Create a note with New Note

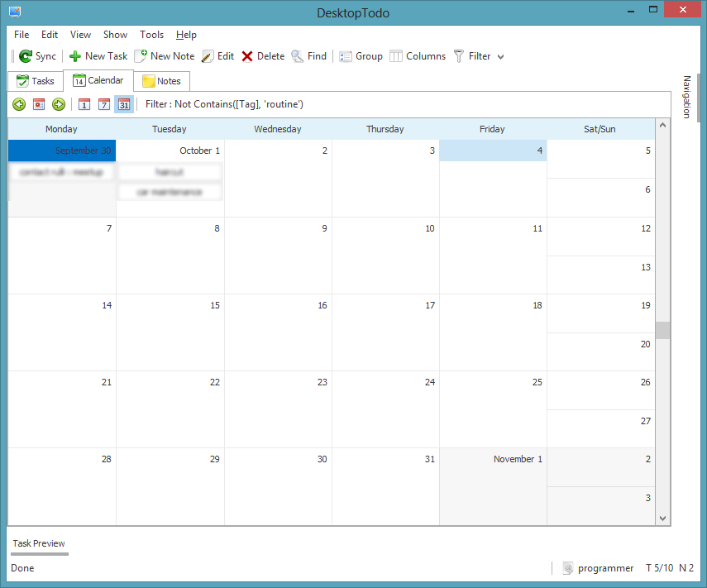click(165, 56)
